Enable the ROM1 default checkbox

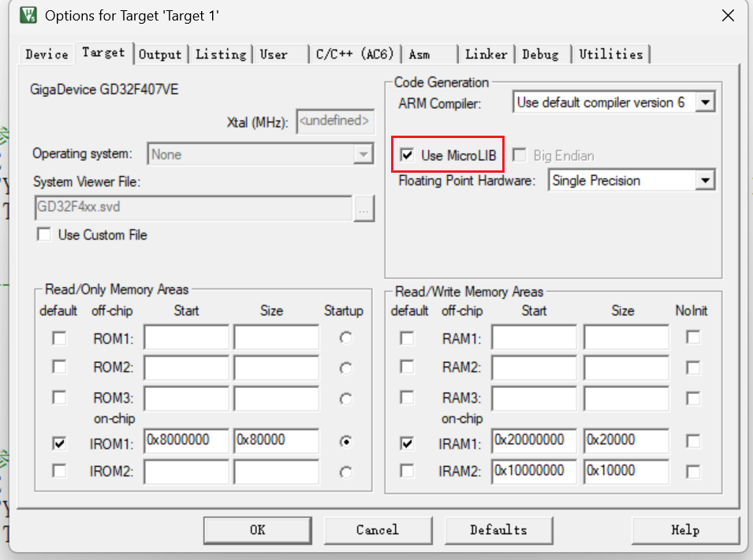coord(59,338)
